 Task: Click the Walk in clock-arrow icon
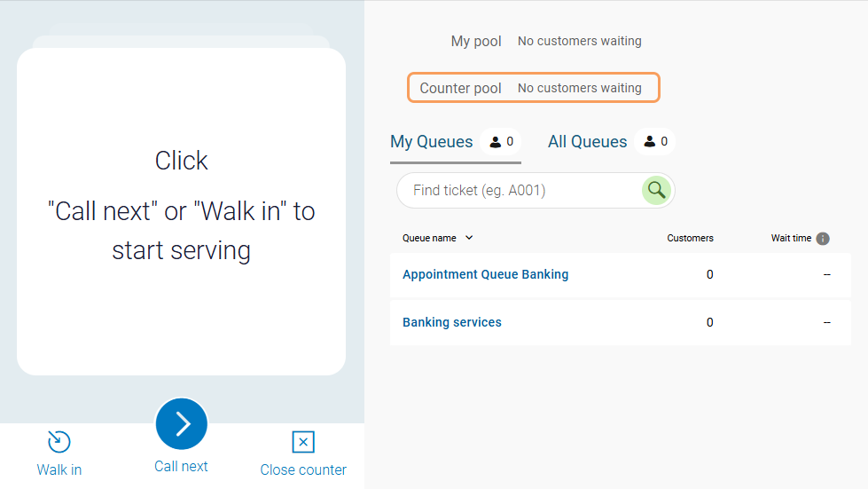59,441
